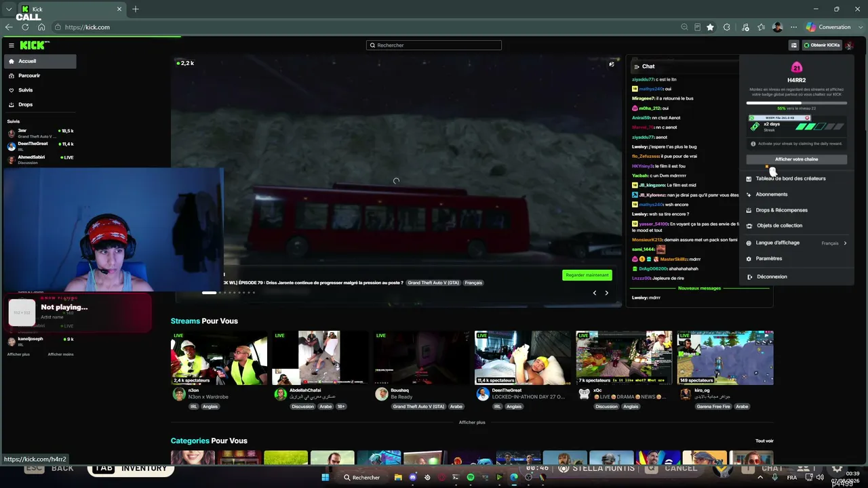
Task: Click n3on channel avatar under thumbnail
Action: [x=179, y=394]
